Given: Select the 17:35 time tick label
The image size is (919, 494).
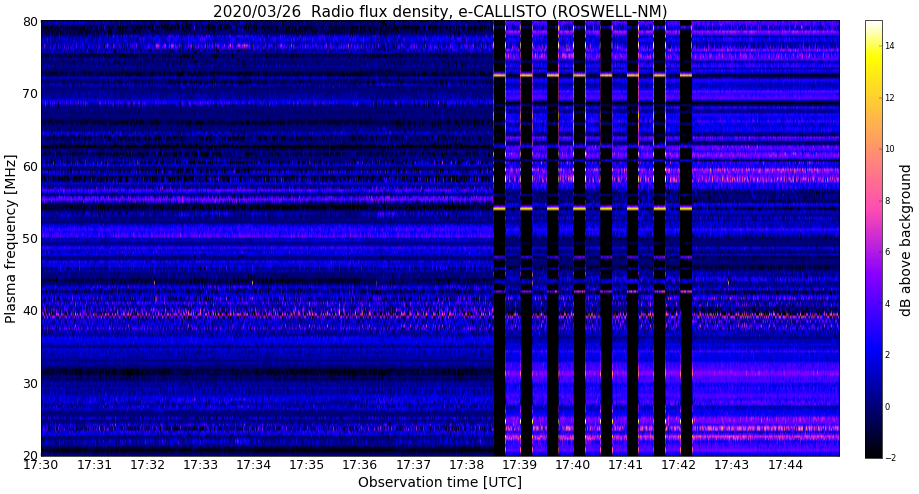Looking at the screenshot, I should (x=307, y=465).
